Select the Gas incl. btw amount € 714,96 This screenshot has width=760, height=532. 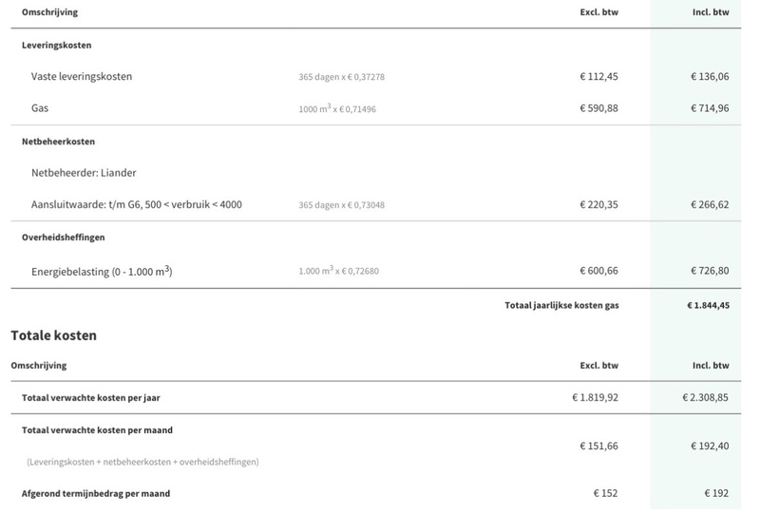point(710,108)
